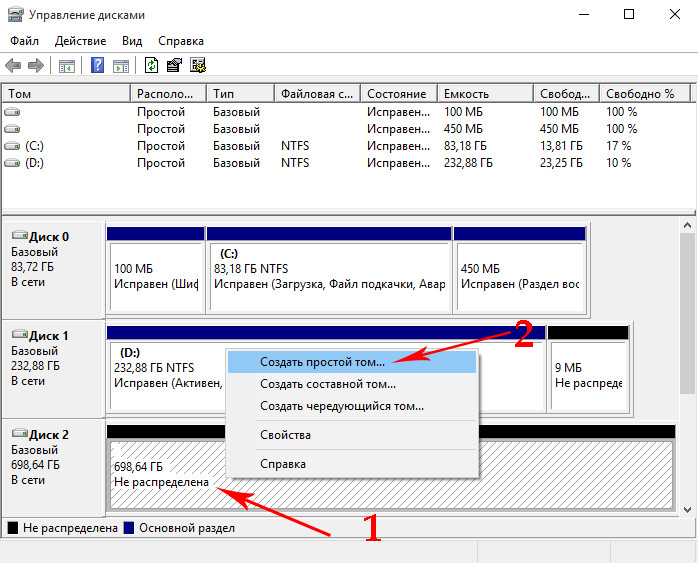Viewport: 698px width, 563px height.
Task: Open the Файл menu
Action: tap(24, 41)
